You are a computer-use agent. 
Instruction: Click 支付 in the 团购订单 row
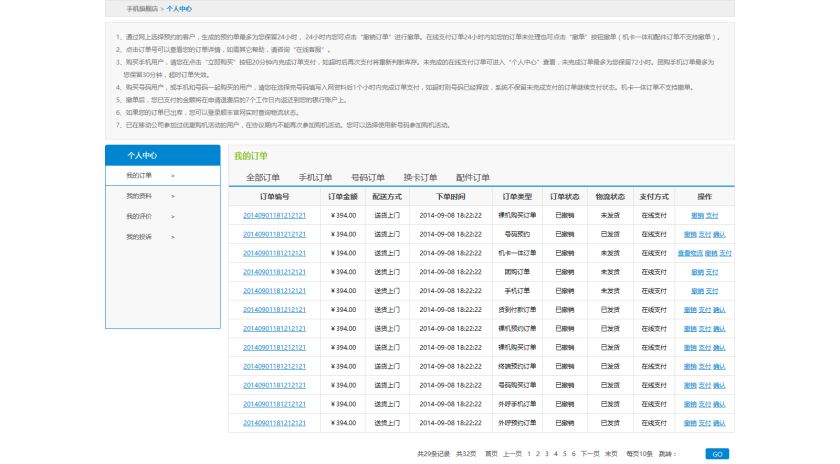(x=711, y=272)
